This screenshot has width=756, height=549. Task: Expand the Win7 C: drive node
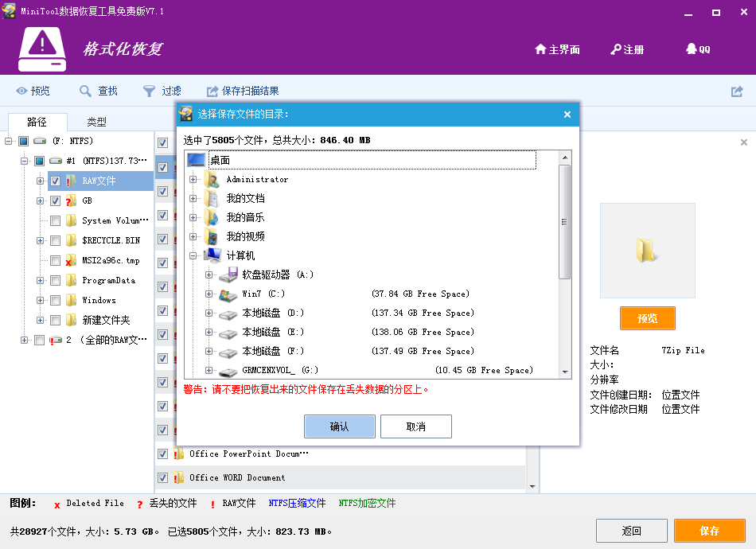208,294
